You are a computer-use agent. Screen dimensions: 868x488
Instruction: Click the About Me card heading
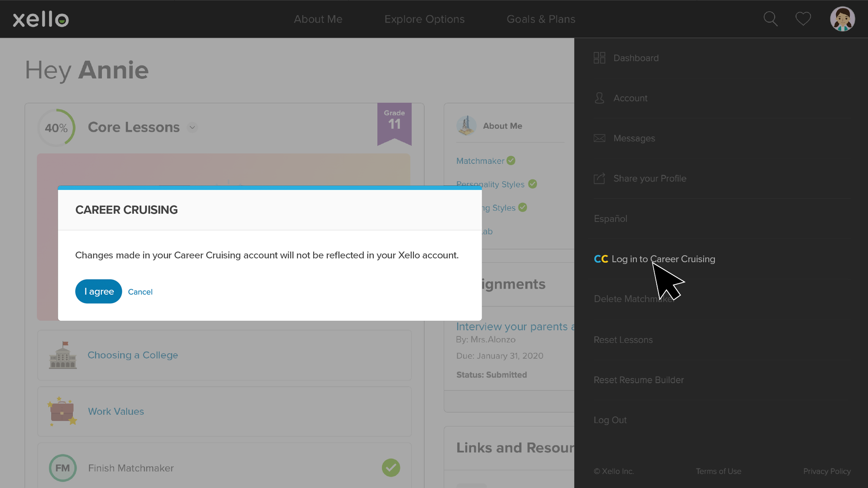[x=502, y=126]
